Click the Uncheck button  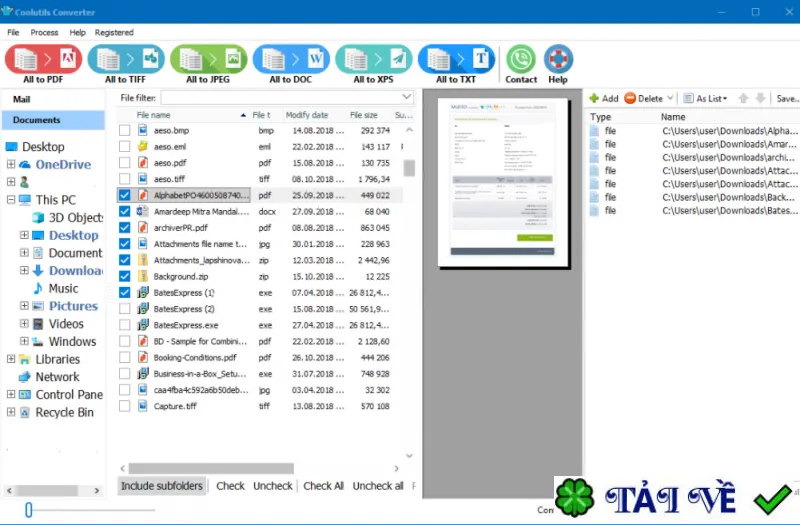point(273,486)
